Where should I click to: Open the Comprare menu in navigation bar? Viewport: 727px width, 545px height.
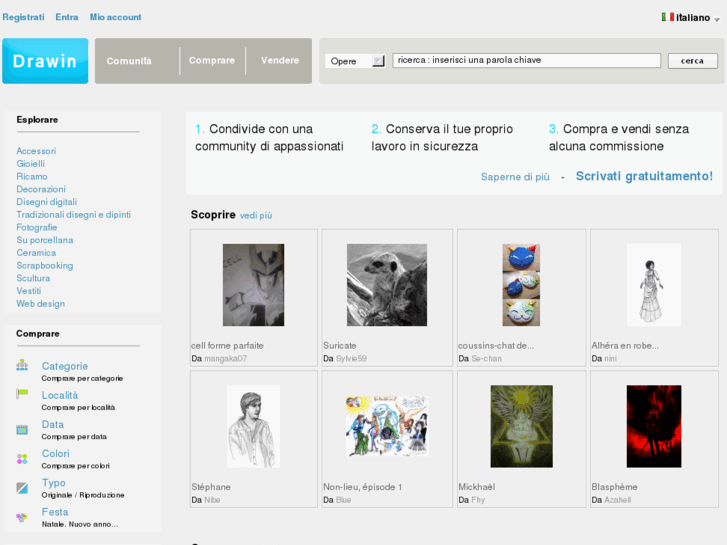pyautogui.click(x=212, y=60)
